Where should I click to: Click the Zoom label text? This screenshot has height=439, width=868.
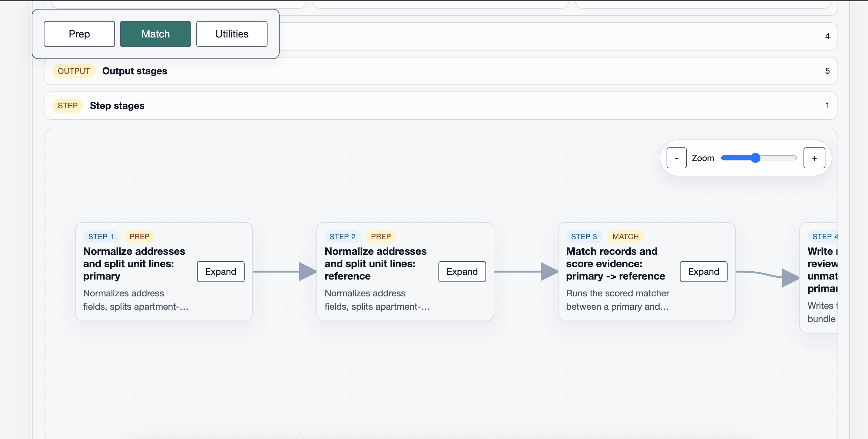pyautogui.click(x=702, y=158)
